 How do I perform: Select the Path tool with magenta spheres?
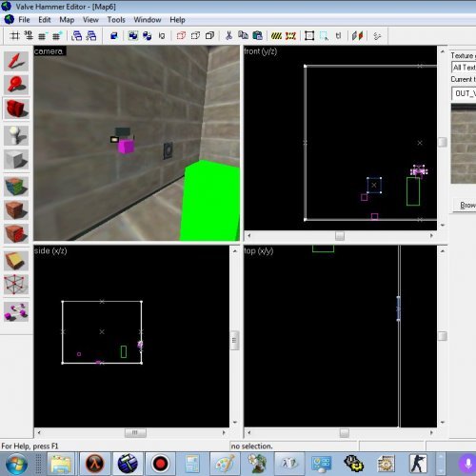click(16, 311)
